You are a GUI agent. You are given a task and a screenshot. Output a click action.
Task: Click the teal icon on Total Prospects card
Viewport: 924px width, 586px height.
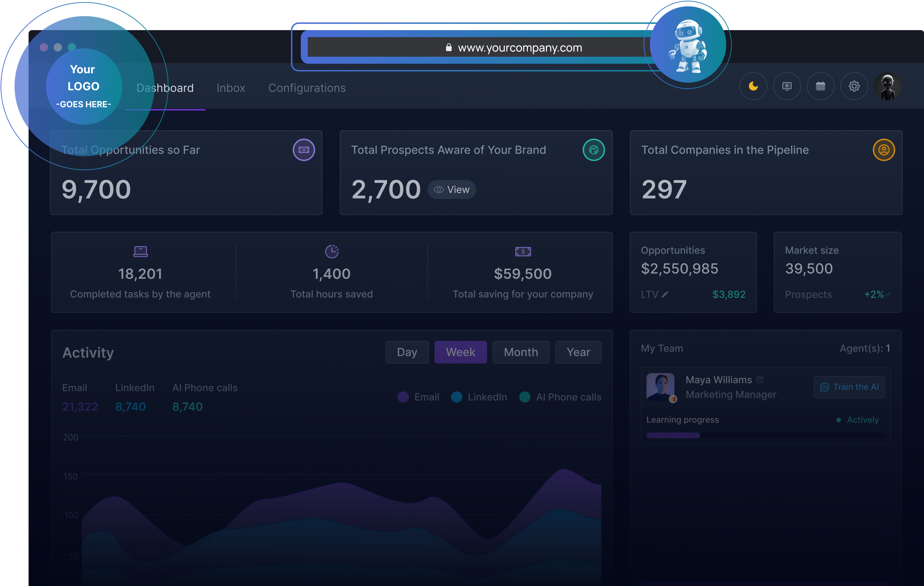click(x=594, y=150)
